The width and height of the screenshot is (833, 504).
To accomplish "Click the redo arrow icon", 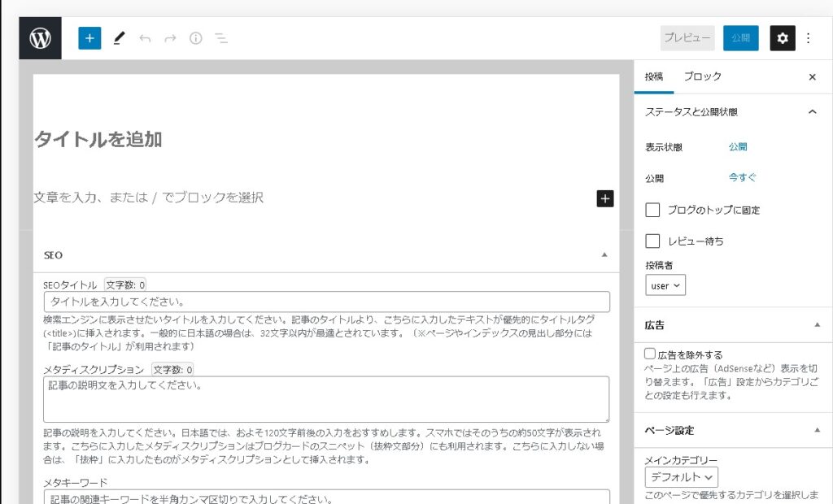I will tap(170, 38).
